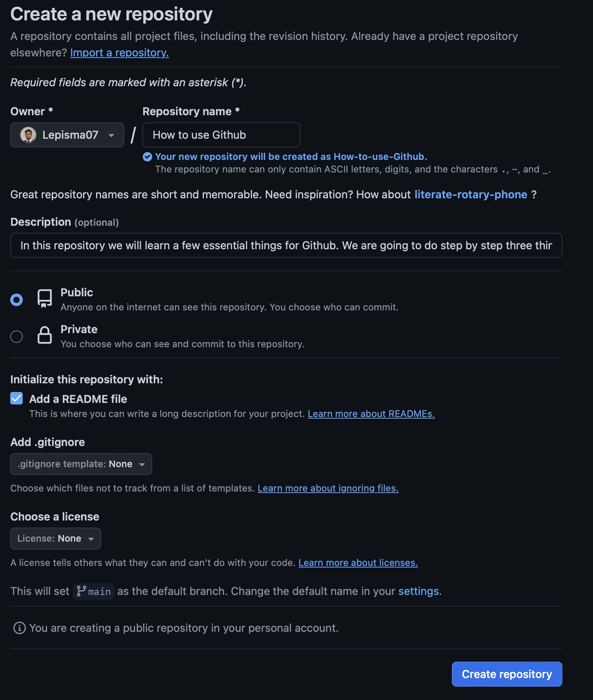Use the literate-rotary-phone name suggestion
Viewport: 593px width, 700px height.
(x=471, y=194)
